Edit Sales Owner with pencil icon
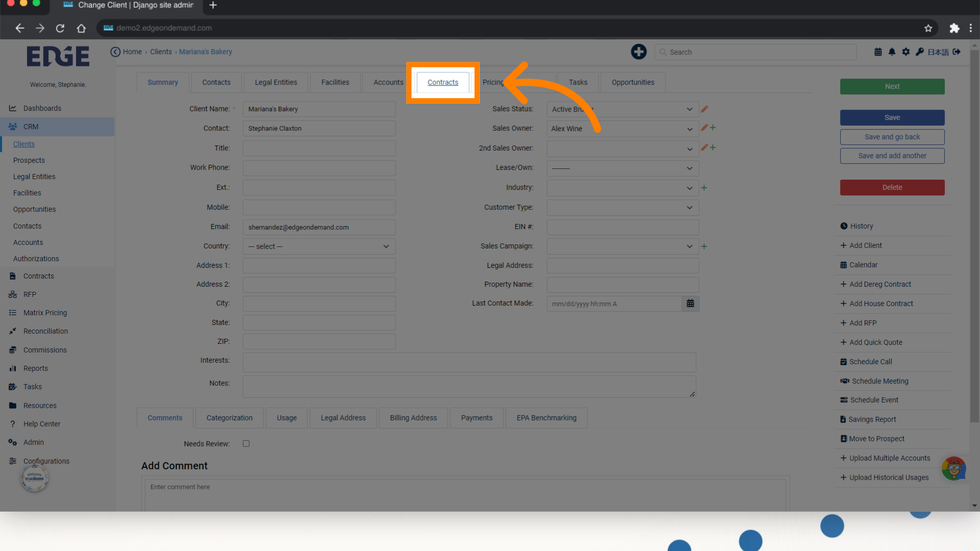This screenshot has width=980, height=551. coord(704,128)
